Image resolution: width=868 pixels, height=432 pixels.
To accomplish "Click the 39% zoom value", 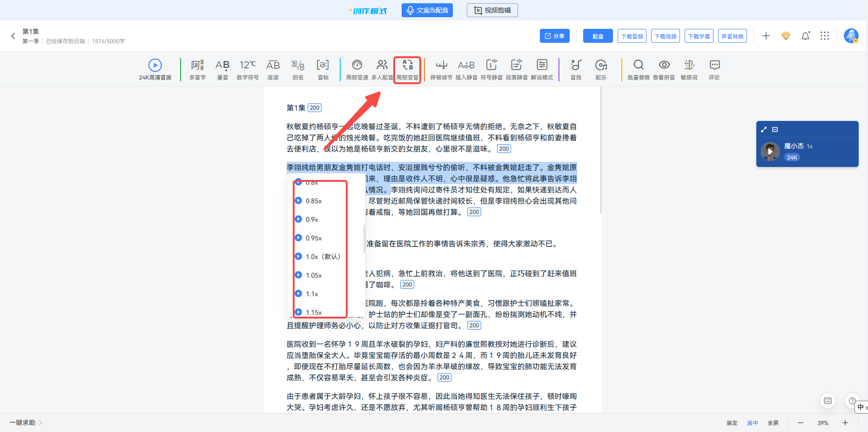I will pyautogui.click(x=823, y=423).
